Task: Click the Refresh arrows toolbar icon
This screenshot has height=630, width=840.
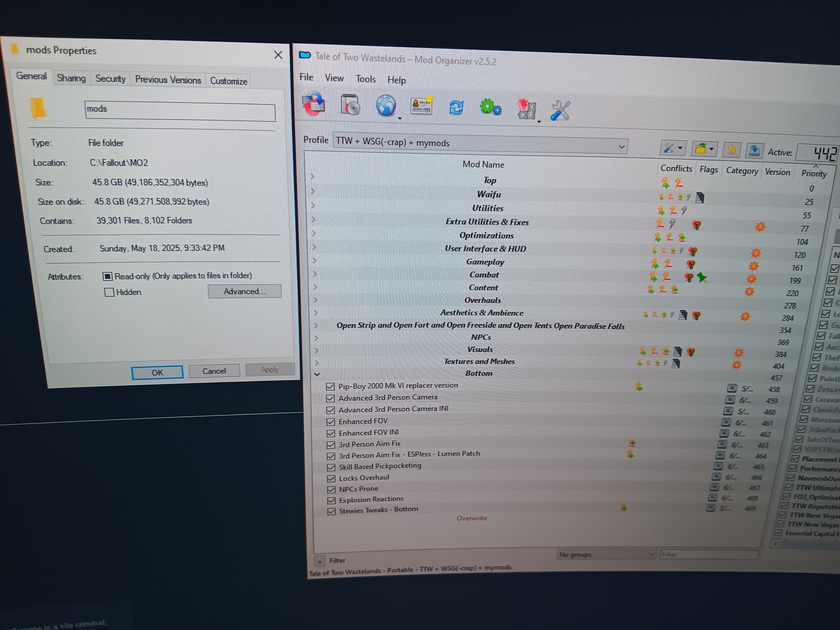Action: [x=456, y=107]
